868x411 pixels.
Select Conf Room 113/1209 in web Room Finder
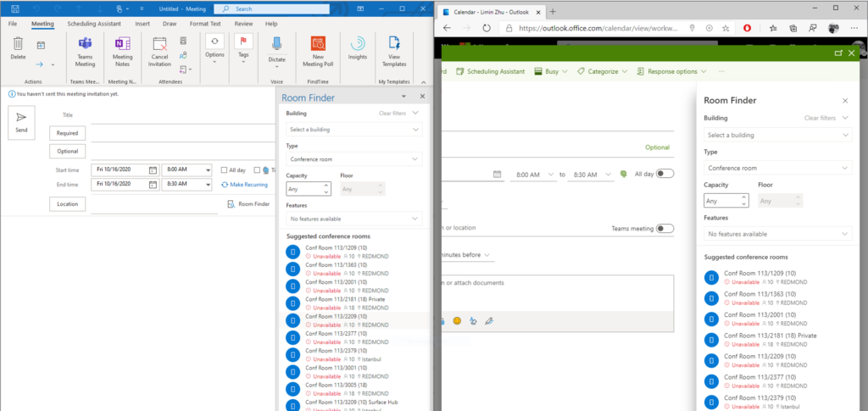pos(778,277)
